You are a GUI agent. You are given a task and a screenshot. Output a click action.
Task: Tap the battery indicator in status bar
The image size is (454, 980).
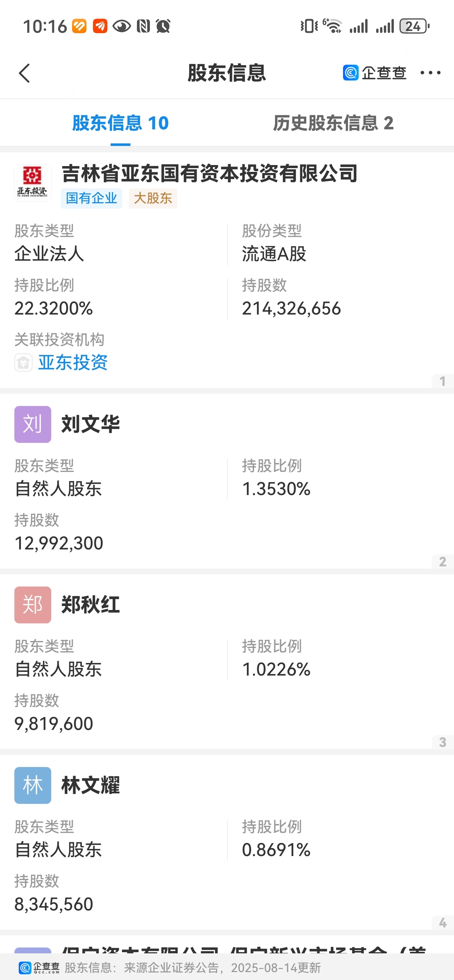[415, 26]
